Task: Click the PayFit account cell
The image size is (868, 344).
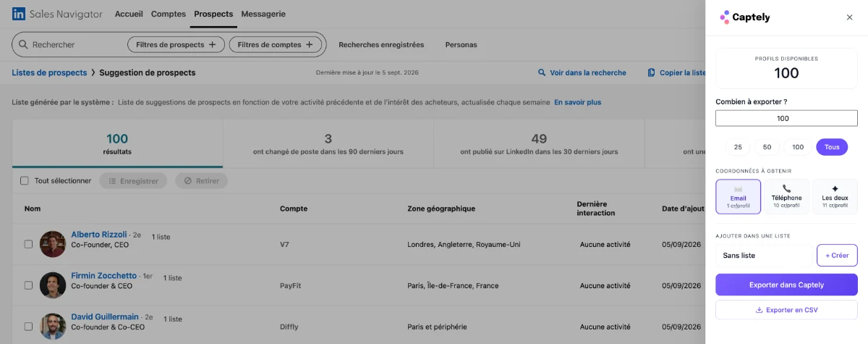Action: (290, 286)
